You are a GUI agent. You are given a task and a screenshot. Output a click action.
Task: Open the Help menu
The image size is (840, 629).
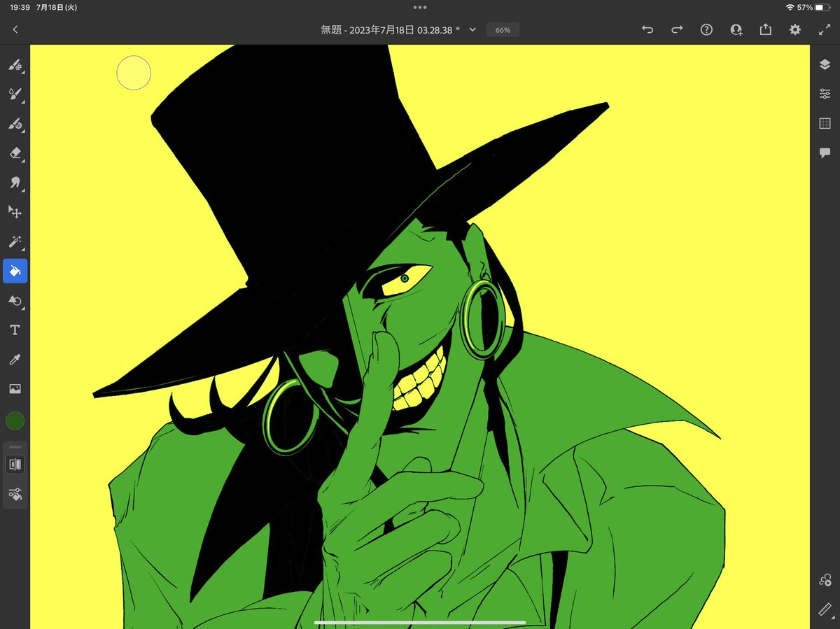point(706,29)
